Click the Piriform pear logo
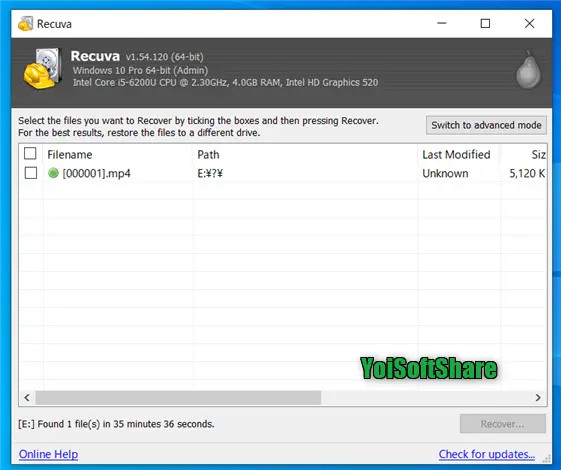Viewport: 561px width, 470px height. coord(528,69)
